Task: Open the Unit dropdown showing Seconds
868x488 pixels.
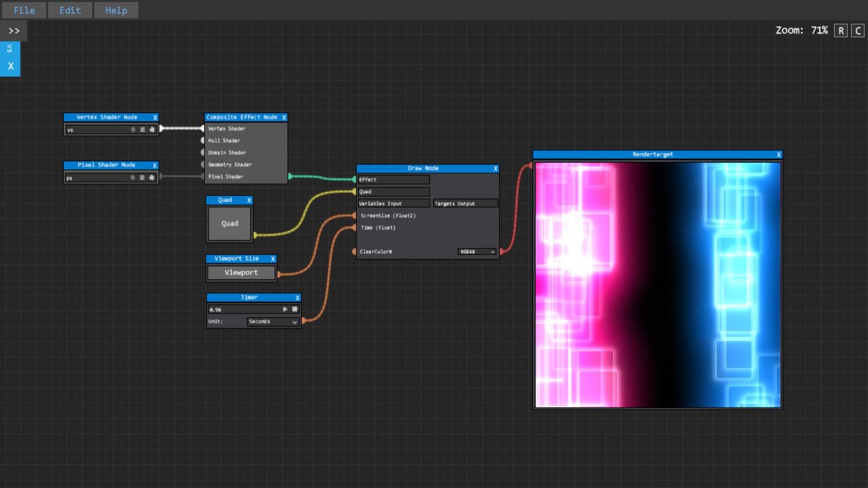Action: [x=271, y=321]
